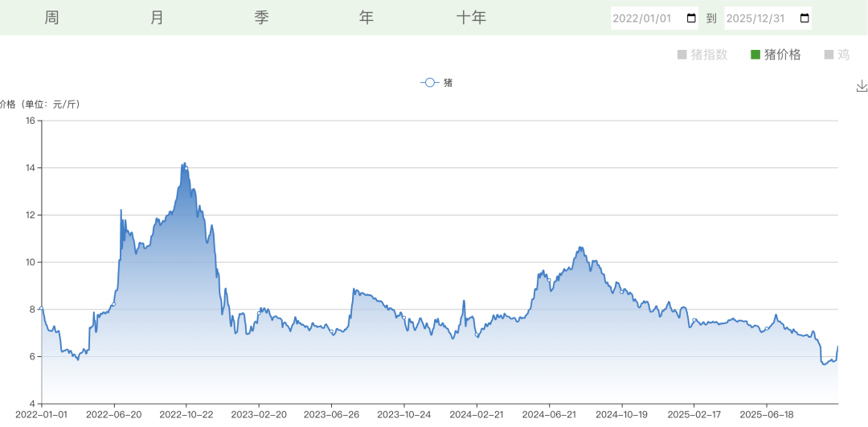Click the 2022-10-22 x-axis date label

point(186,414)
